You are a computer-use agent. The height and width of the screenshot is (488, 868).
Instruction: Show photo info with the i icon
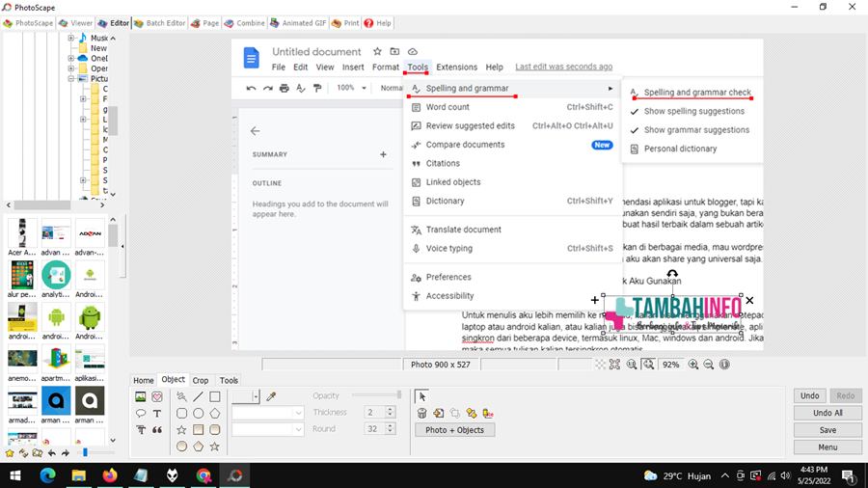724,364
